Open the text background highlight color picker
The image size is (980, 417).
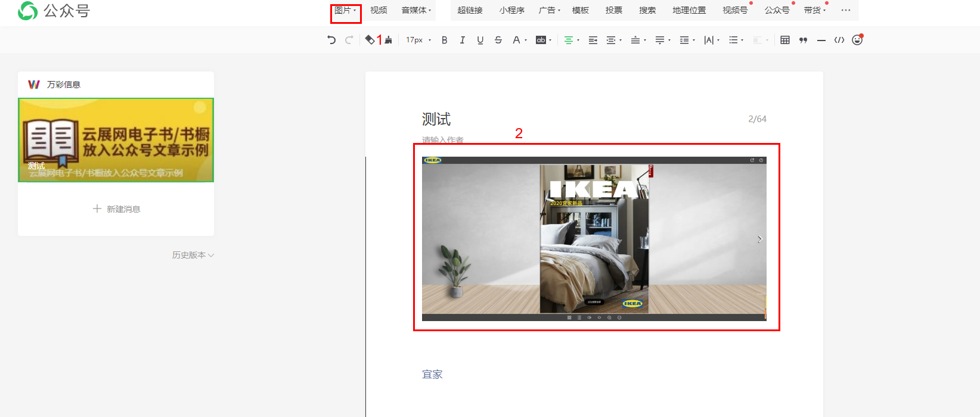coord(542,40)
